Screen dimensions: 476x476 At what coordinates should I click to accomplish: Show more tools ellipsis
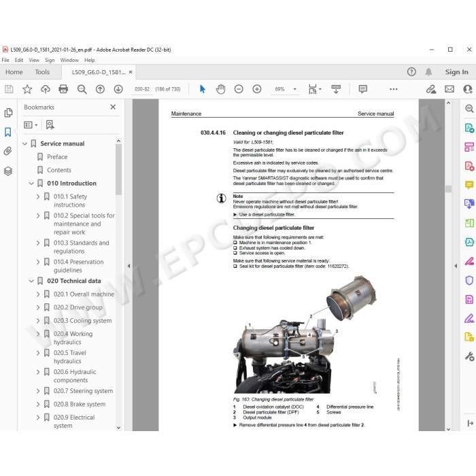(x=394, y=89)
